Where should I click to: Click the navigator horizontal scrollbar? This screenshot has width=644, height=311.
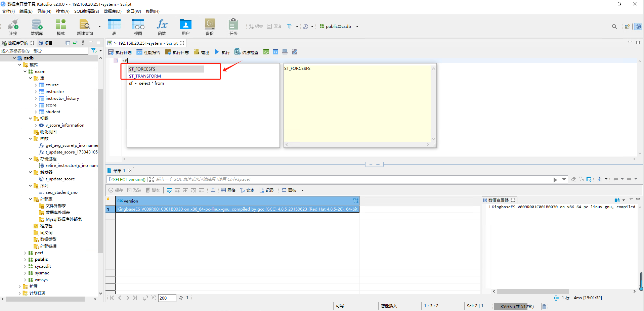tap(45, 299)
